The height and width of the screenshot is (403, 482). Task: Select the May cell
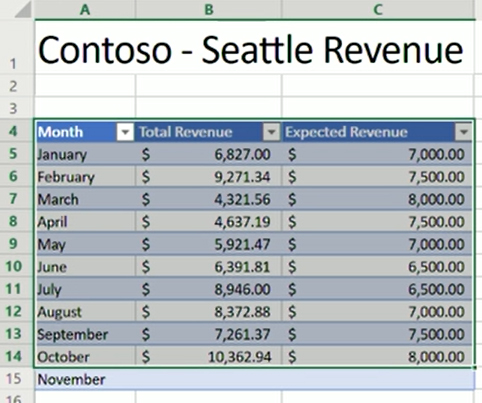tap(85, 244)
